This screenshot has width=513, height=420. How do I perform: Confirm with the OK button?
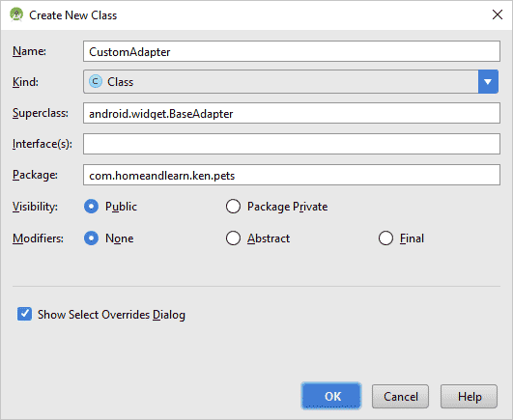(331, 396)
